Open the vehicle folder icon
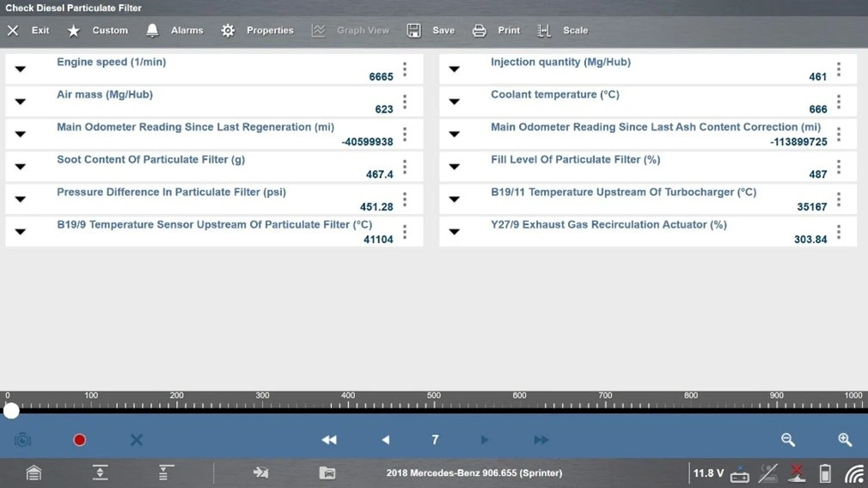 (327, 473)
